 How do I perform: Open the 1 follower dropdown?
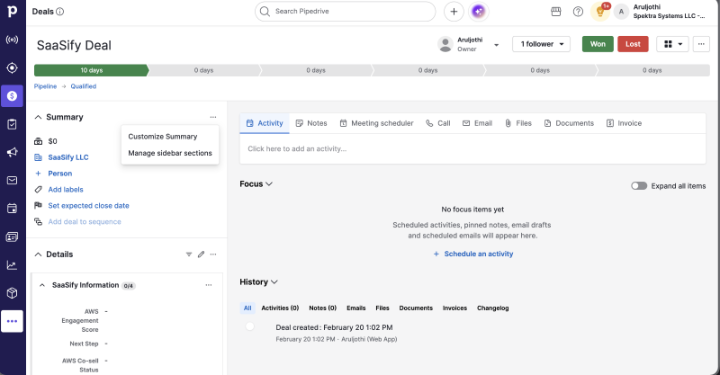pos(541,44)
